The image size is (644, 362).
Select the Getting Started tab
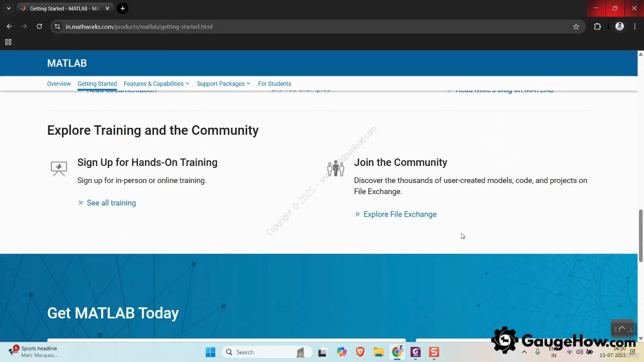pos(97,84)
